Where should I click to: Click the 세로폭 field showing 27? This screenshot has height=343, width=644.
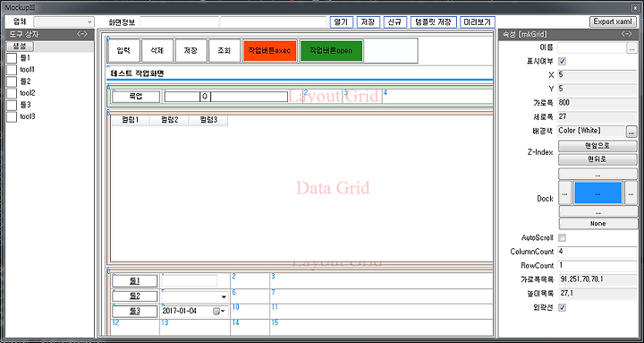pos(597,116)
